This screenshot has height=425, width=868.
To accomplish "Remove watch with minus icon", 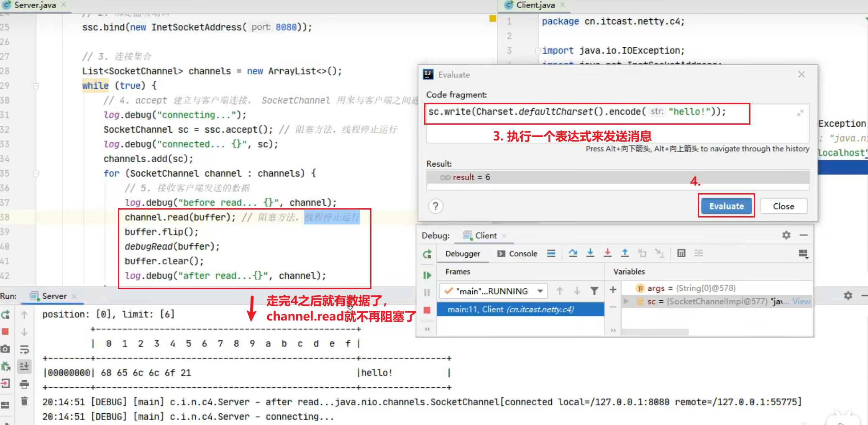I will [613, 307].
